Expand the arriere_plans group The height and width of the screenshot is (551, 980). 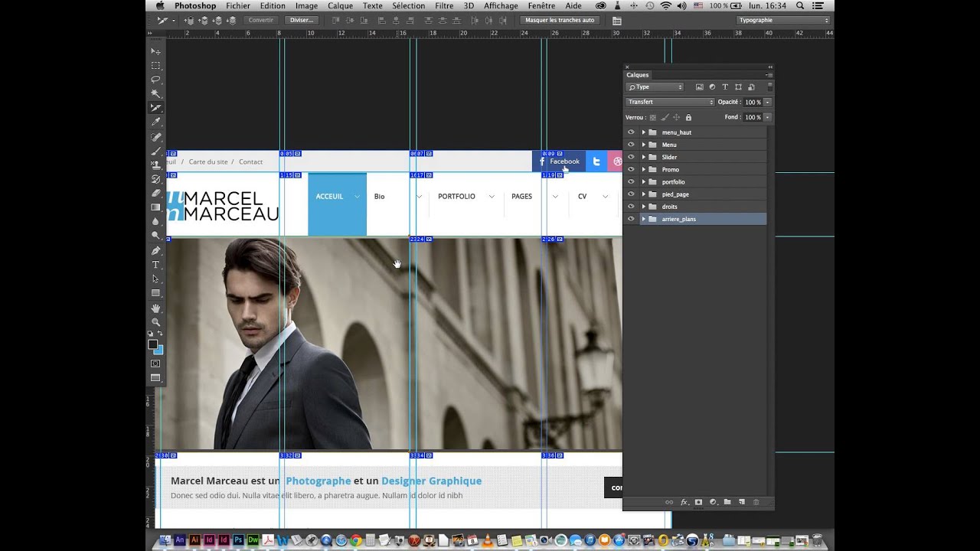[643, 219]
